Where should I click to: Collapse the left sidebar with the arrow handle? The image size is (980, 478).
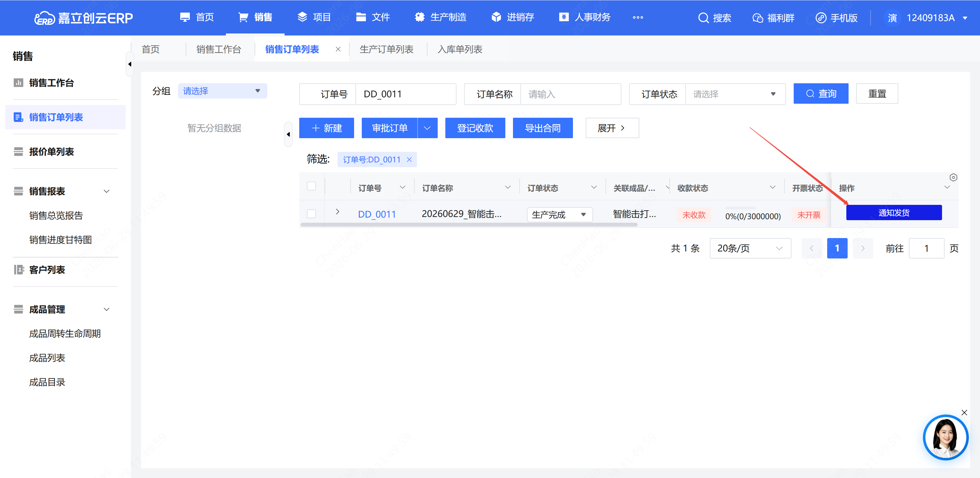[x=130, y=64]
